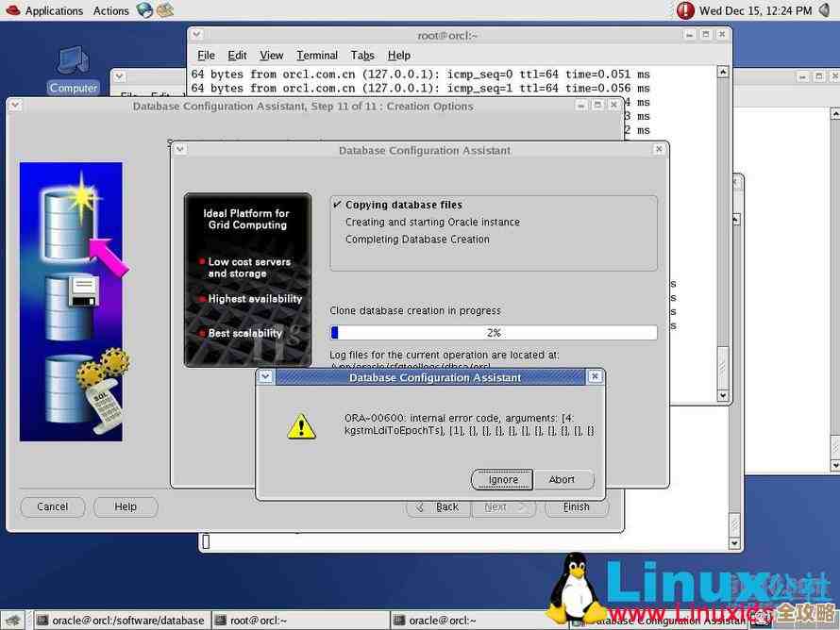Click the Cancel button in the wizard
Screen dimensions: 840x630
(53, 506)
